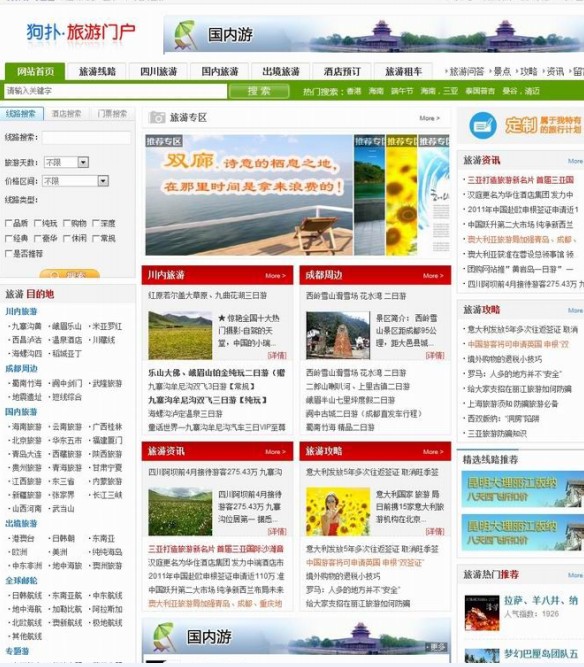584x667 pixels.
Task: Open the grassland photo under 川内旅游
Action: point(180,335)
